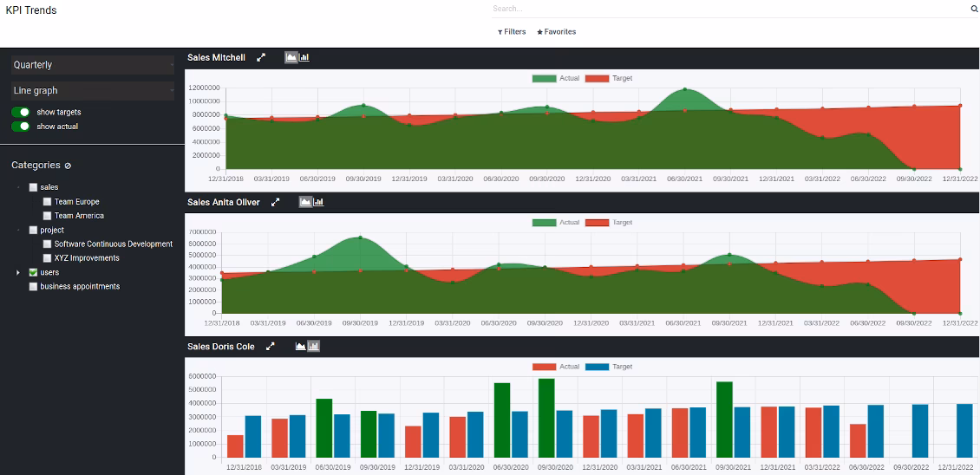Switch Sales Anita Oliver to area chart
This screenshot has height=475, width=980.
coord(305,203)
